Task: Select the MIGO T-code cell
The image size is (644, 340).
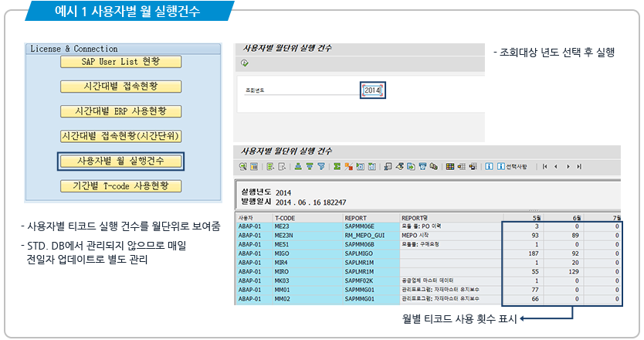Action: 307,253
